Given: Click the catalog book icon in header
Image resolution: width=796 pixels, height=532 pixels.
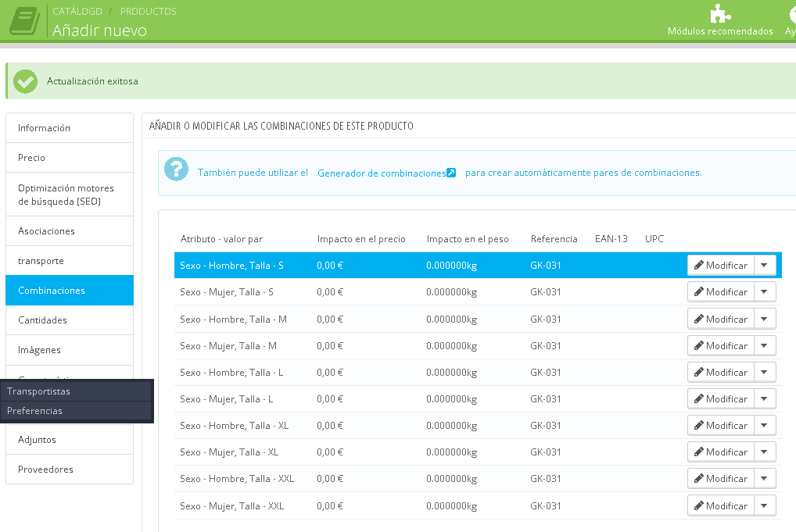Looking at the screenshot, I should [x=24, y=21].
